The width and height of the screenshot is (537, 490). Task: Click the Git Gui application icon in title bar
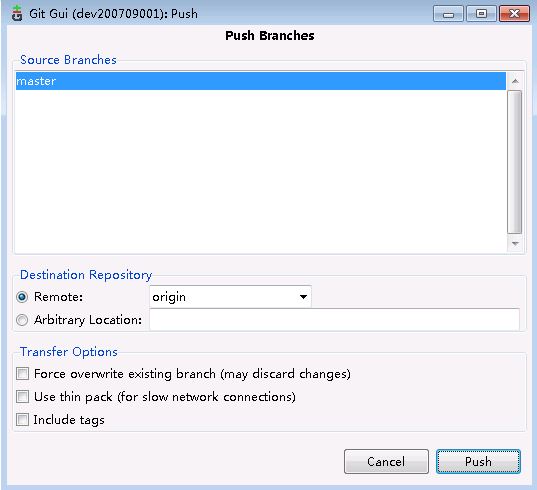point(17,14)
